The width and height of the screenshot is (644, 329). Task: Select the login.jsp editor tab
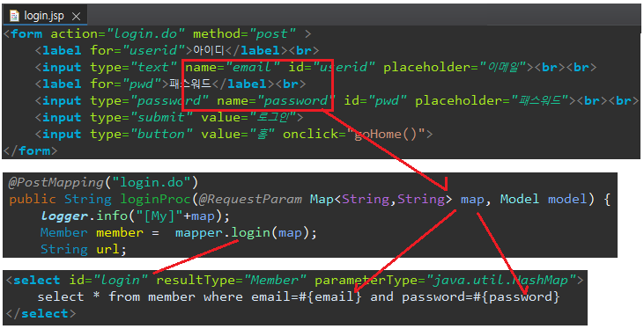click(44, 16)
